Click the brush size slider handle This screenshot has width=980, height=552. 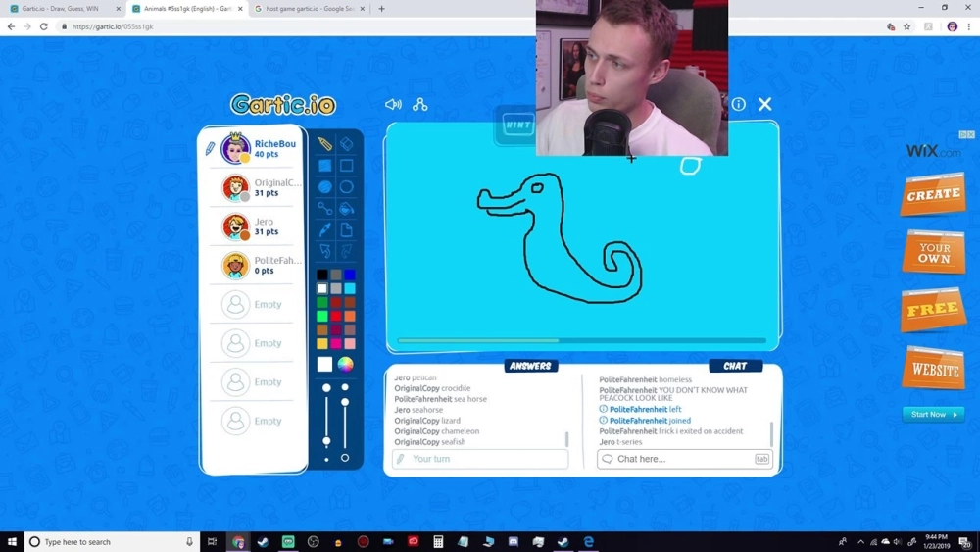click(x=326, y=442)
